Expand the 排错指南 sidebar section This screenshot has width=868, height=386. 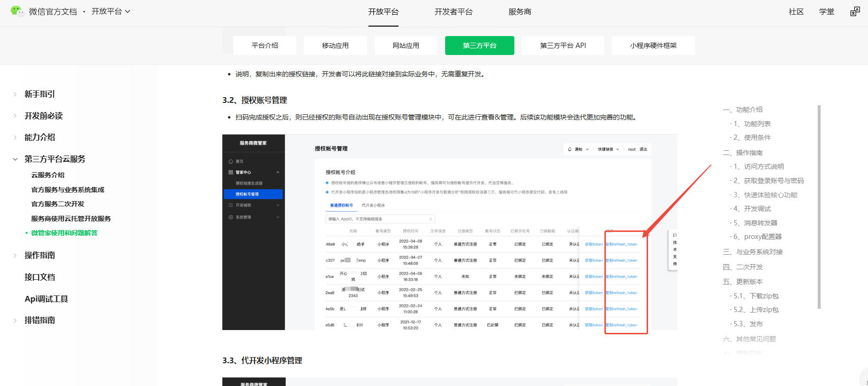pyautogui.click(x=15, y=321)
